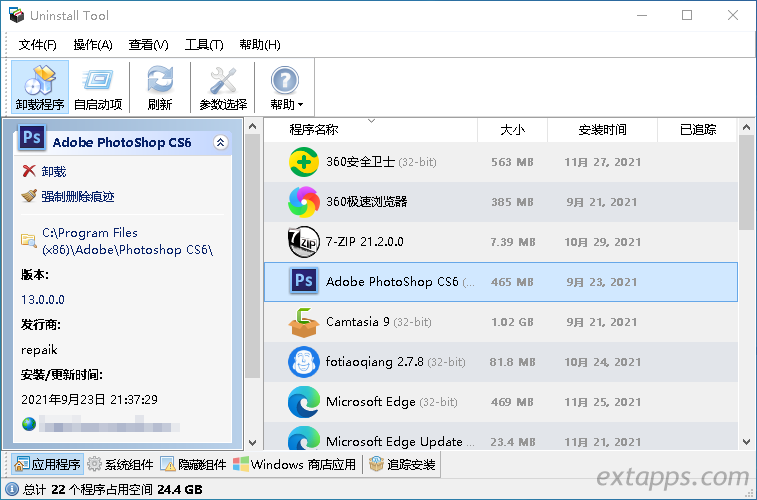The image size is (757, 500).
Task: Select the 360极速浏览器 icon in the list
Action: 304,202
